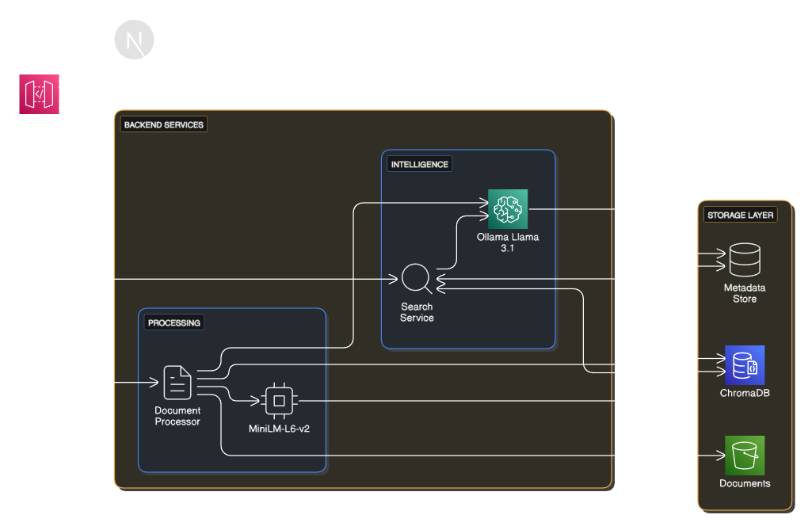Select the Ollama Llama 3.1 brain icon

coord(507,209)
